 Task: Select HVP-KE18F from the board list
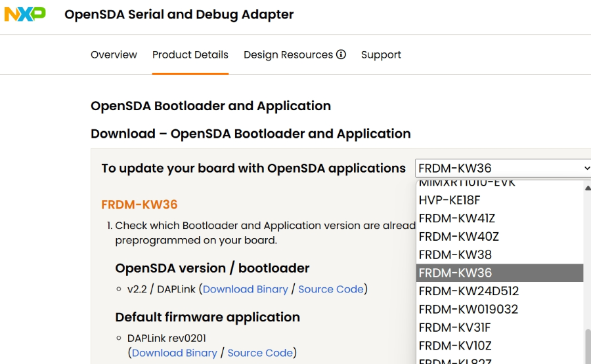450,200
